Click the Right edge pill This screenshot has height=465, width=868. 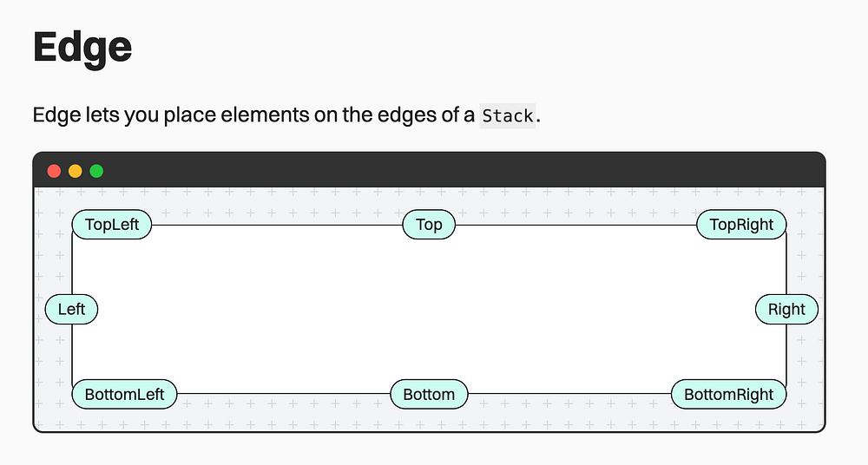[786, 309]
